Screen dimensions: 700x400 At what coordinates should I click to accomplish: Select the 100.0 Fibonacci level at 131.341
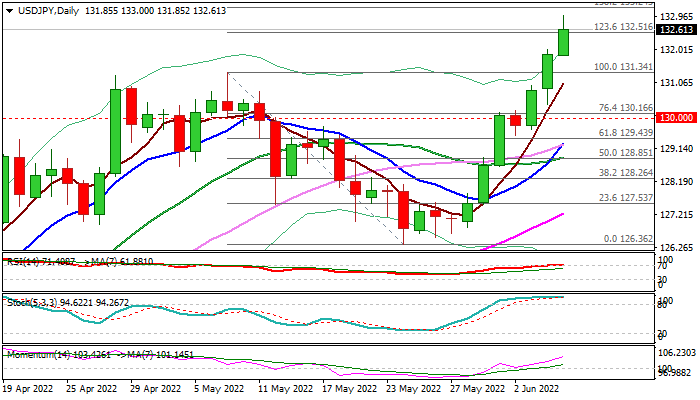coord(624,67)
